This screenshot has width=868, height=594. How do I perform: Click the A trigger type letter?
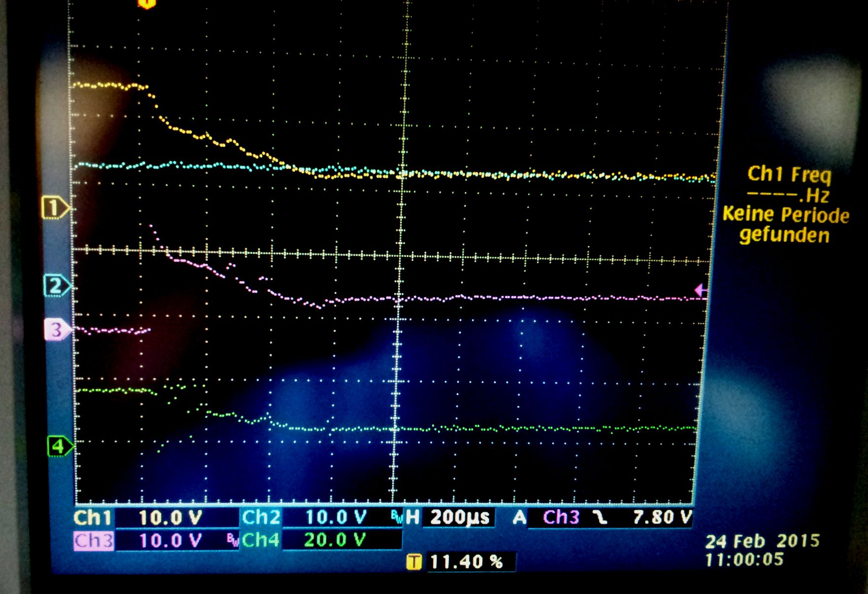click(519, 518)
